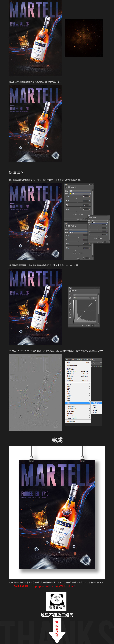Click clip-to-layer icon in Curves panel
Screen dimensions: 114x644
(82, 326)
